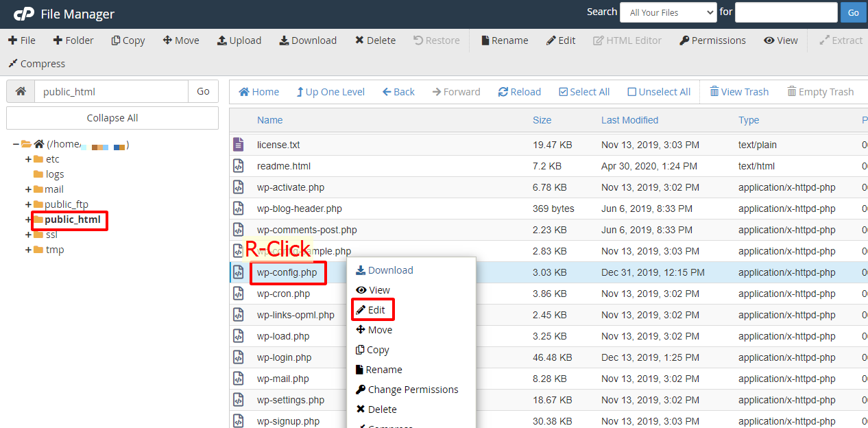Collapse the /home root tree node
Screen dimensions: 868x428
[x=16, y=144]
